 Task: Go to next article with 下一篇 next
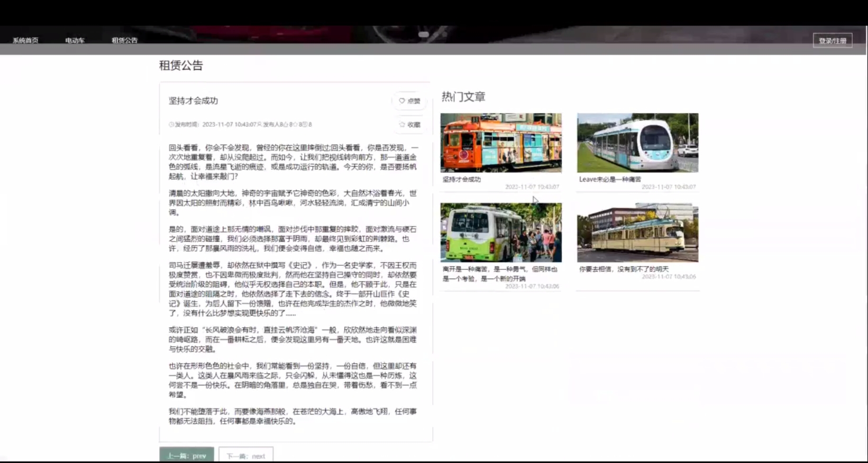[246, 455]
